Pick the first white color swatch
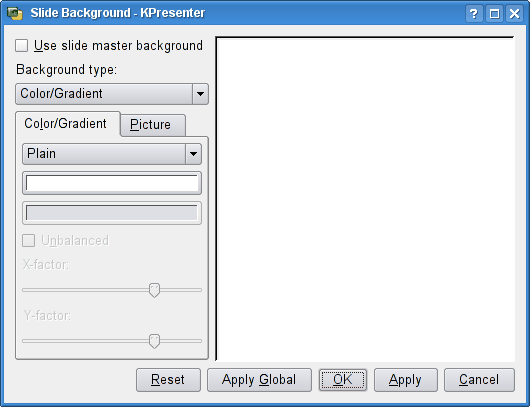Screen dimensions: 530x407 point(112,183)
